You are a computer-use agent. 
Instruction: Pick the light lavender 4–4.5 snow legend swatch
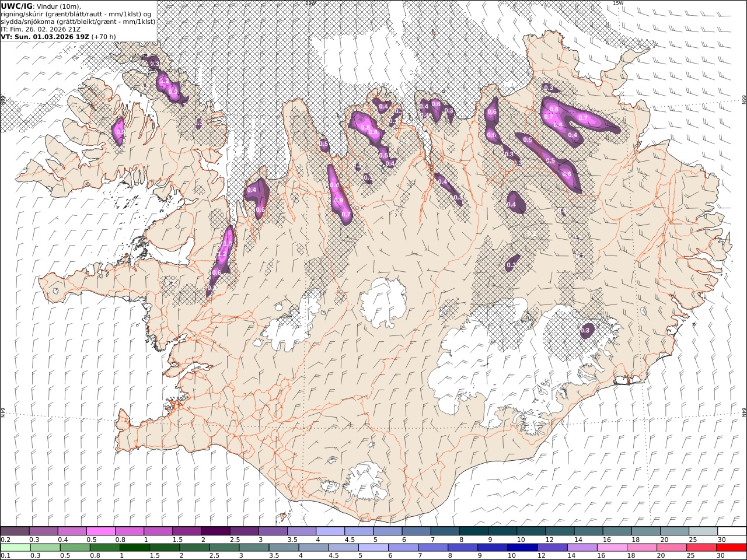[x=329, y=531]
